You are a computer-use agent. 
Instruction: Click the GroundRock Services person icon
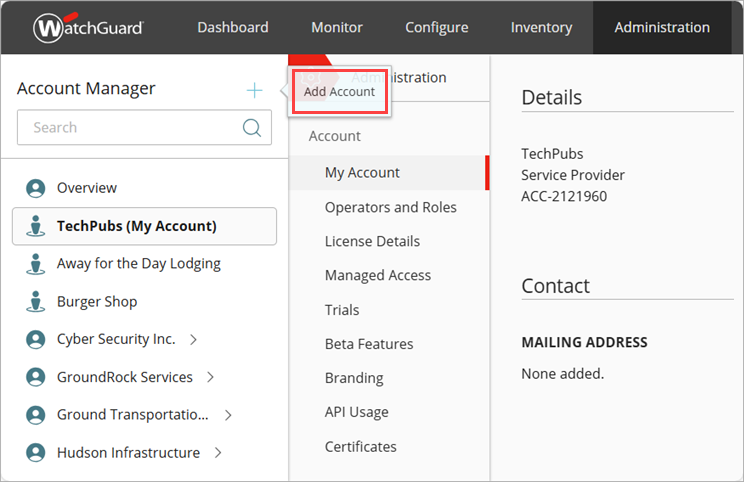(x=36, y=377)
